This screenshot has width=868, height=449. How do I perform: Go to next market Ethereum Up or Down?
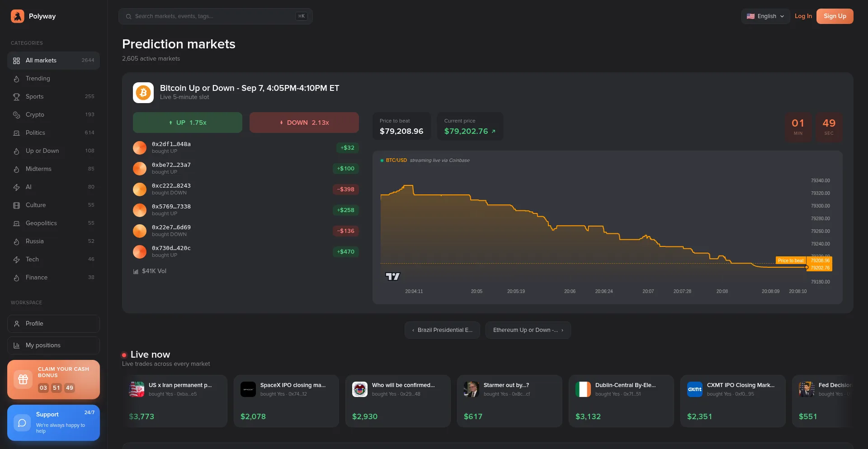[528, 330]
